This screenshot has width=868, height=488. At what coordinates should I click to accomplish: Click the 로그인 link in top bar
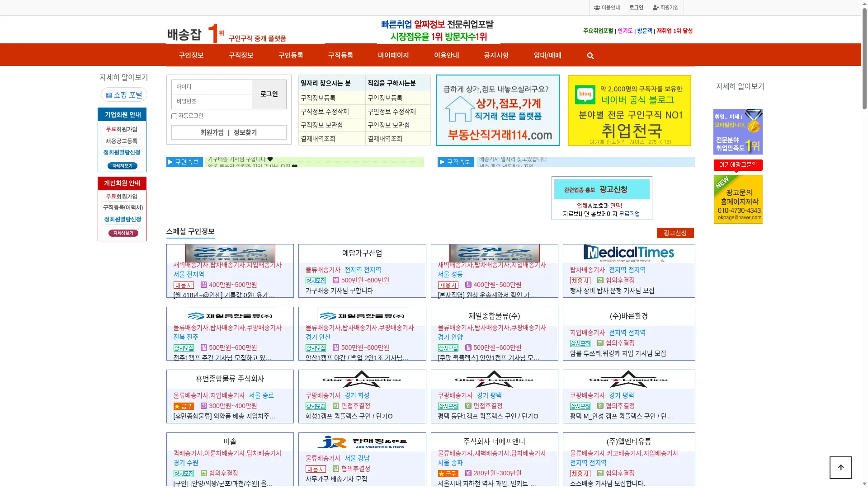click(x=636, y=8)
